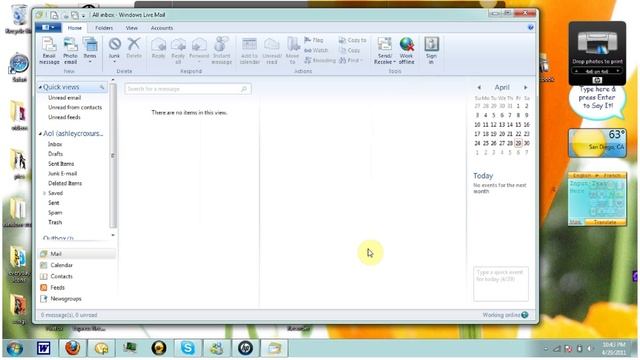Image resolution: width=640 pixels, height=360 pixels.
Task: Open the Find dropdown in the ribbon
Action: (x=351, y=60)
